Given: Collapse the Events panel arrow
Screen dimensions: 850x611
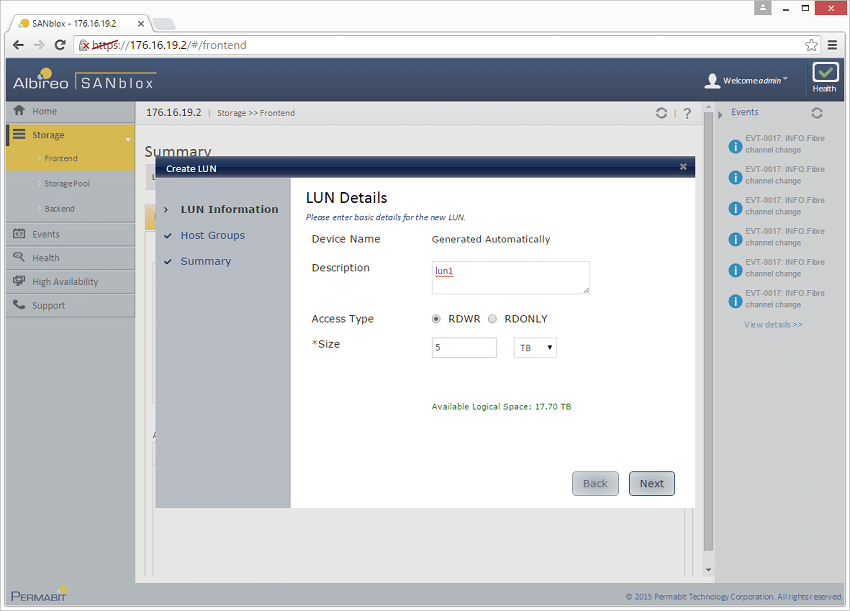Looking at the screenshot, I should tap(720, 115).
